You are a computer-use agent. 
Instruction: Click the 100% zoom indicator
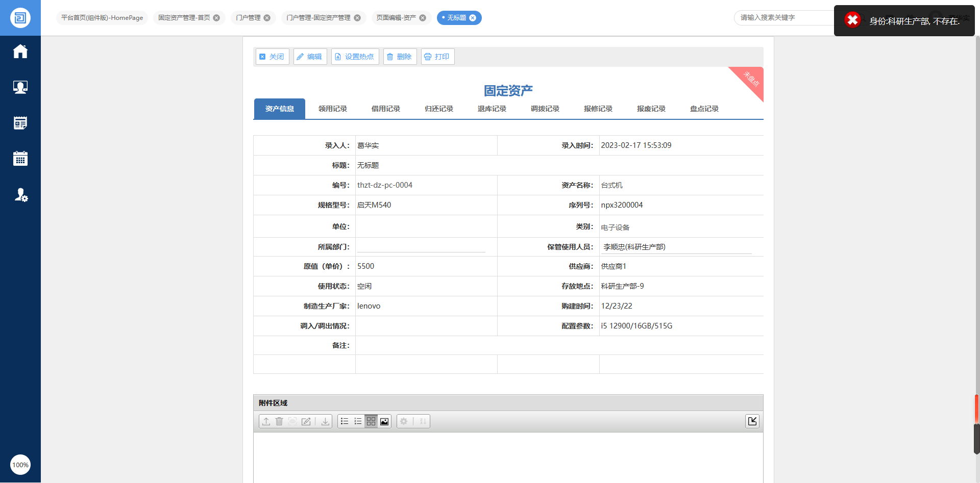20,465
